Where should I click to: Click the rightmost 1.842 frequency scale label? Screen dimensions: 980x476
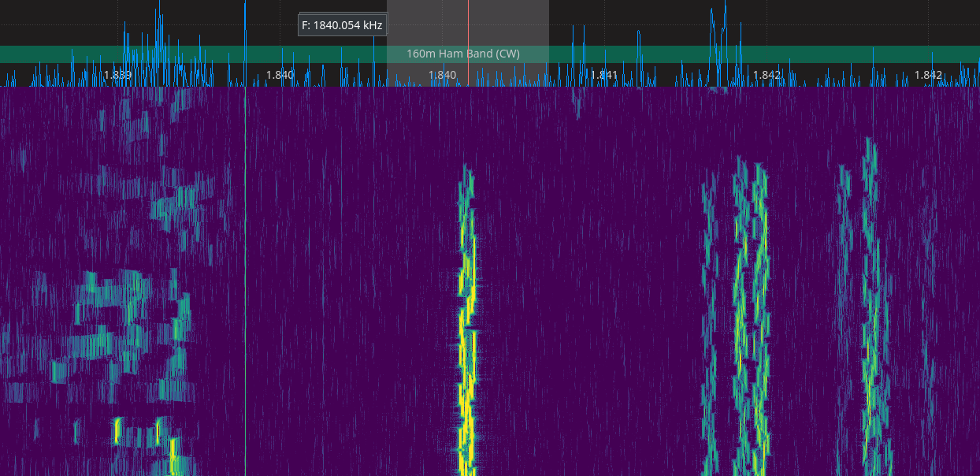click(x=928, y=76)
